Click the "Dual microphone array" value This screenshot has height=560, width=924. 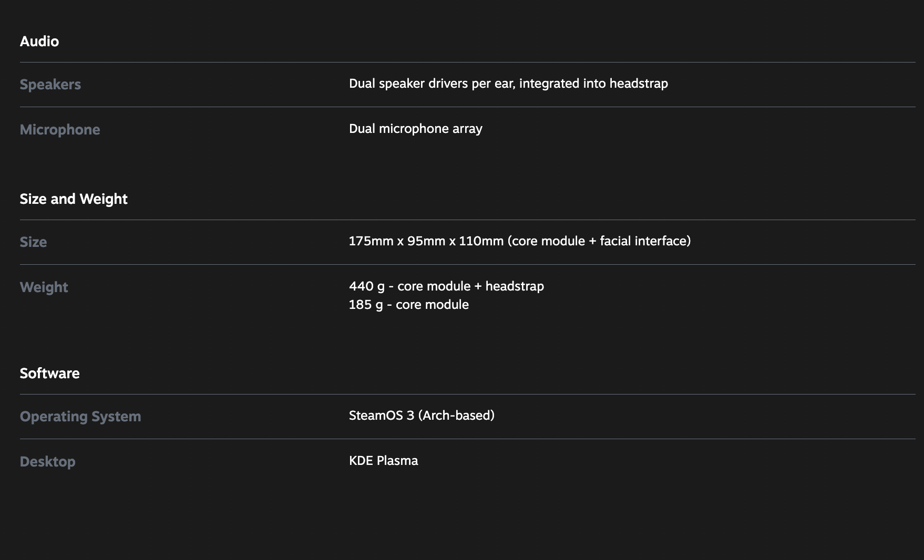pyautogui.click(x=415, y=129)
